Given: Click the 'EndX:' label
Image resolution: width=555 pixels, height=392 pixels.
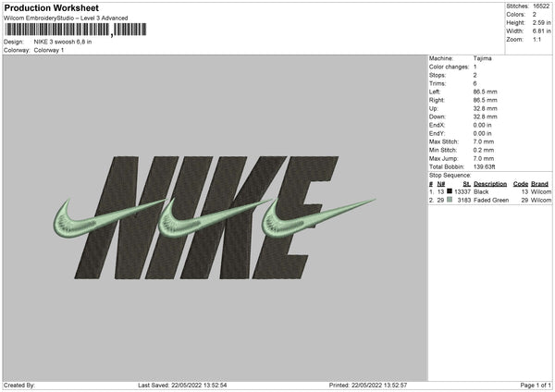Looking at the screenshot, I should 437,125.
